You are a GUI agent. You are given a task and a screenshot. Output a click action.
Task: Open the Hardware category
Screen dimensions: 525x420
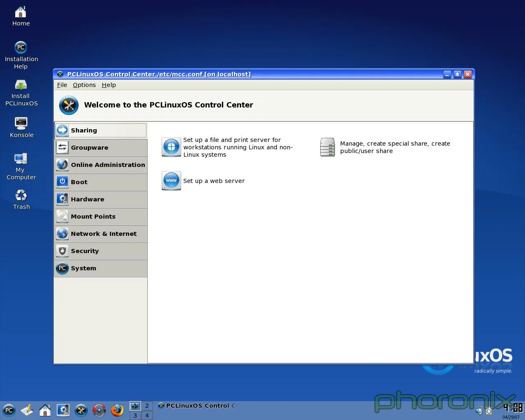100,199
